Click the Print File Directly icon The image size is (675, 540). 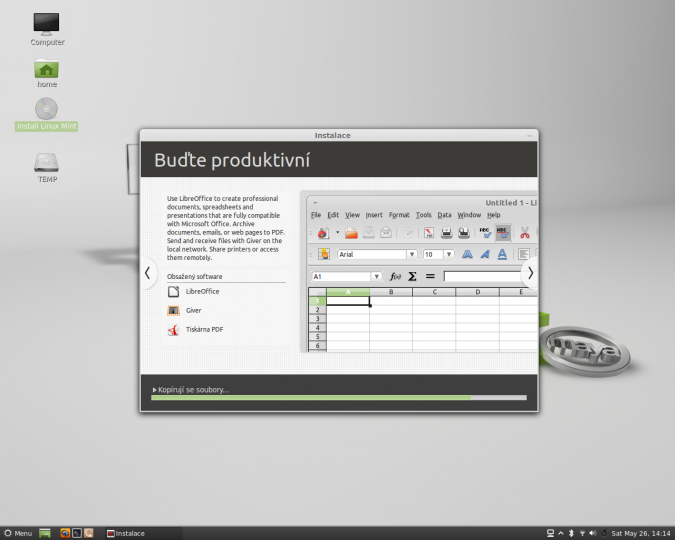click(446, 233)
